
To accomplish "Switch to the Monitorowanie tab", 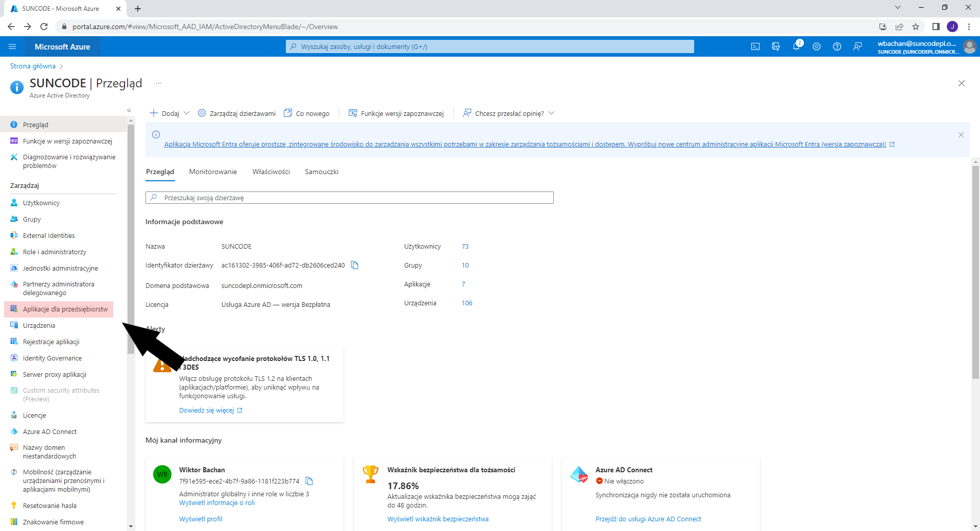I will 213,172.
